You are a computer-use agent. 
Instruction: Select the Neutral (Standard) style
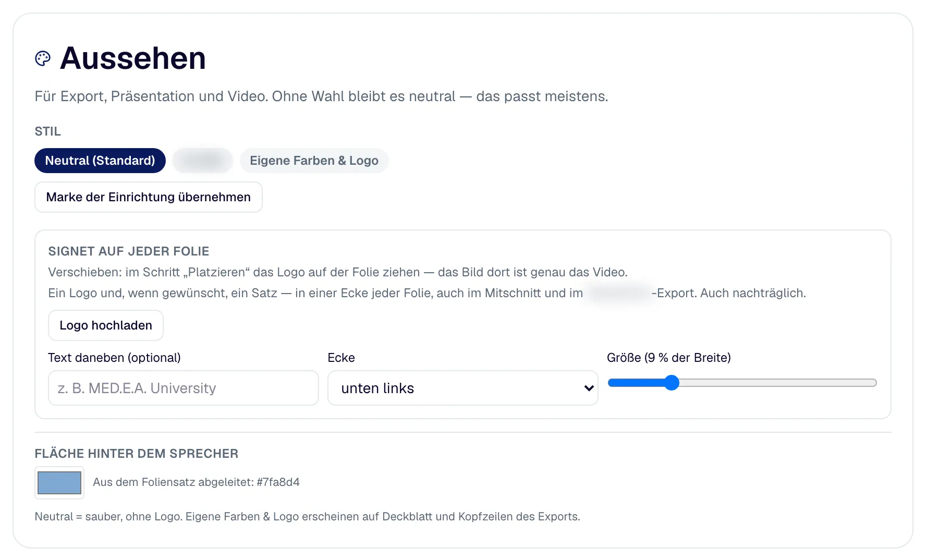pos(100,161)
